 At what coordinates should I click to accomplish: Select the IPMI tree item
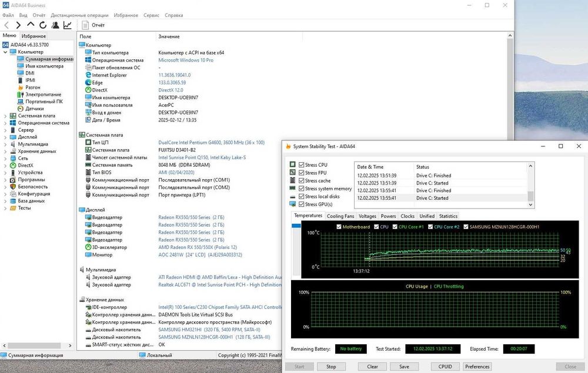[30, 80]
